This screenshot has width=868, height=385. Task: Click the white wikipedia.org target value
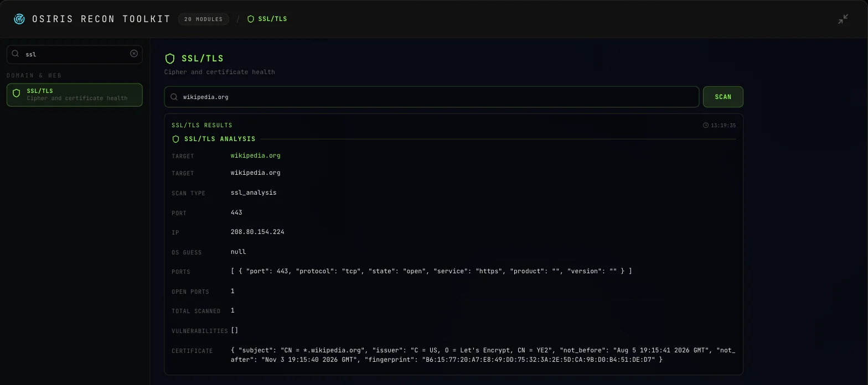click(x=256, y=173)
